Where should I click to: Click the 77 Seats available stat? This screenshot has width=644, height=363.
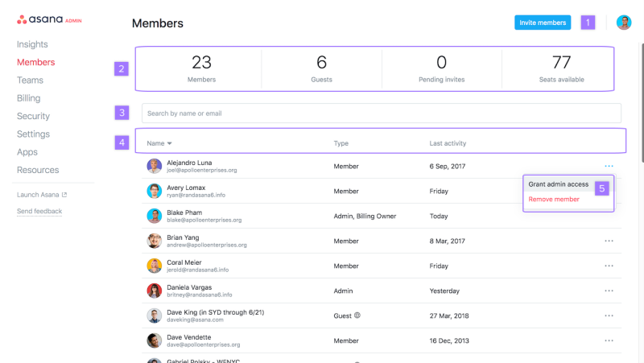[561, 68]
